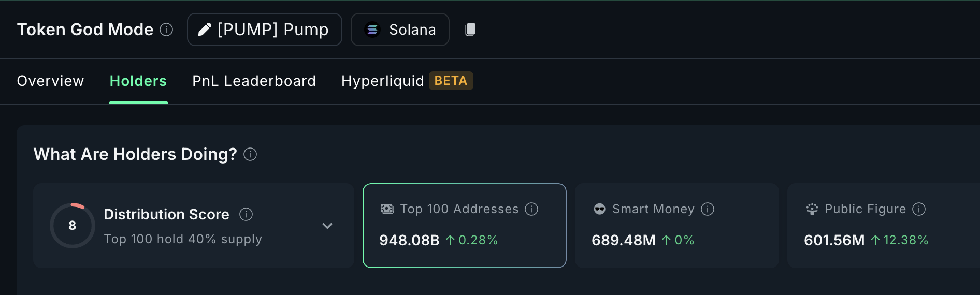Click the Smart Money sunglasses face icon
This screenshot has width=980, height=295.
pyautogui.click(x=600, y=209)
